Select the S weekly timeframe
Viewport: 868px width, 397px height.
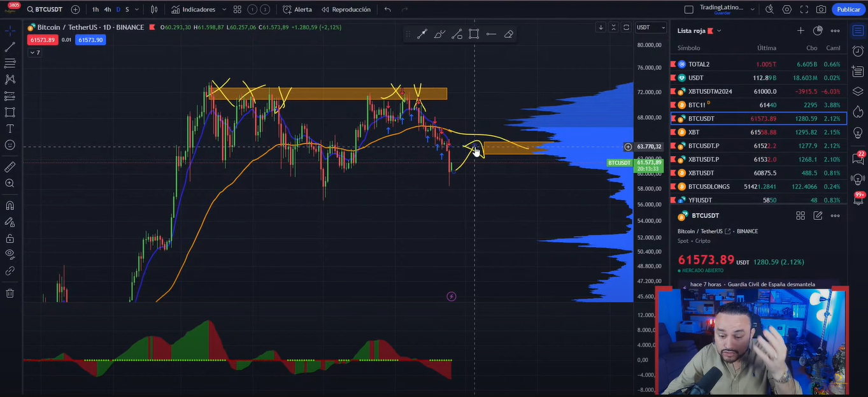[127, 10]
